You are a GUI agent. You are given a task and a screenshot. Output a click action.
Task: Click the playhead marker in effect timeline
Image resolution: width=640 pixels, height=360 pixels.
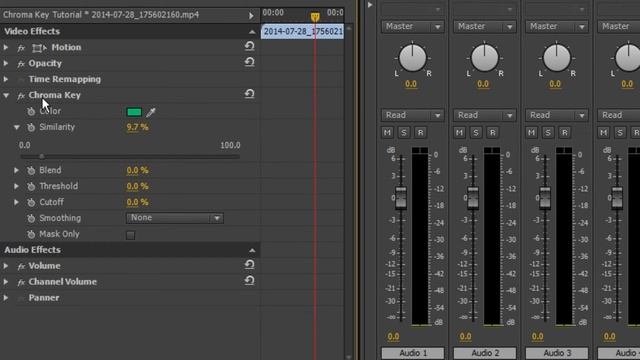315,17
